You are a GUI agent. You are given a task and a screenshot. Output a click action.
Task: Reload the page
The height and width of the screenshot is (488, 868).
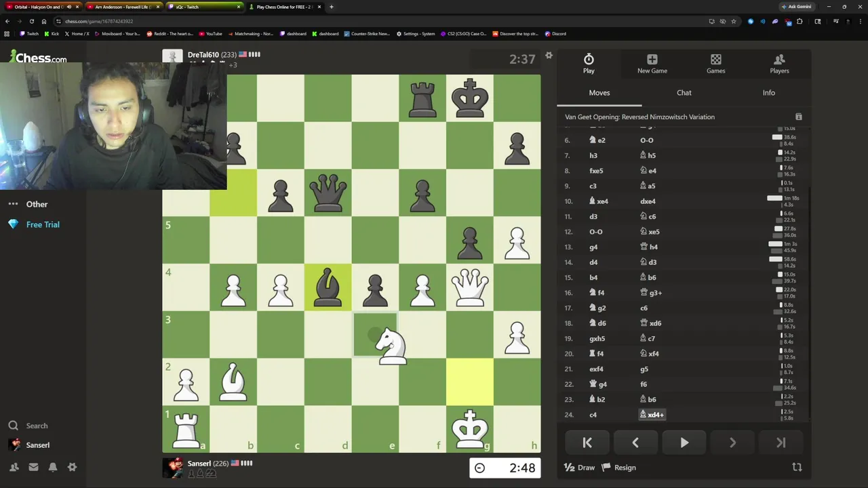(32, 21)
